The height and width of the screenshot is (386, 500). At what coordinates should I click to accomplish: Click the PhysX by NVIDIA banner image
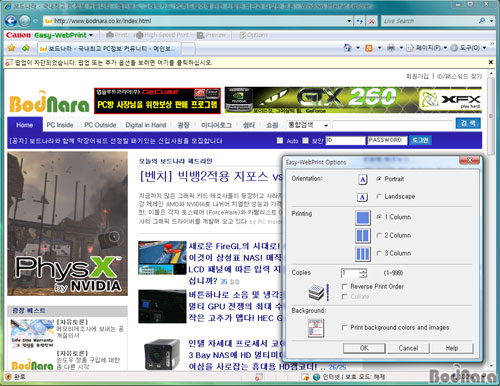coord(67,224)
